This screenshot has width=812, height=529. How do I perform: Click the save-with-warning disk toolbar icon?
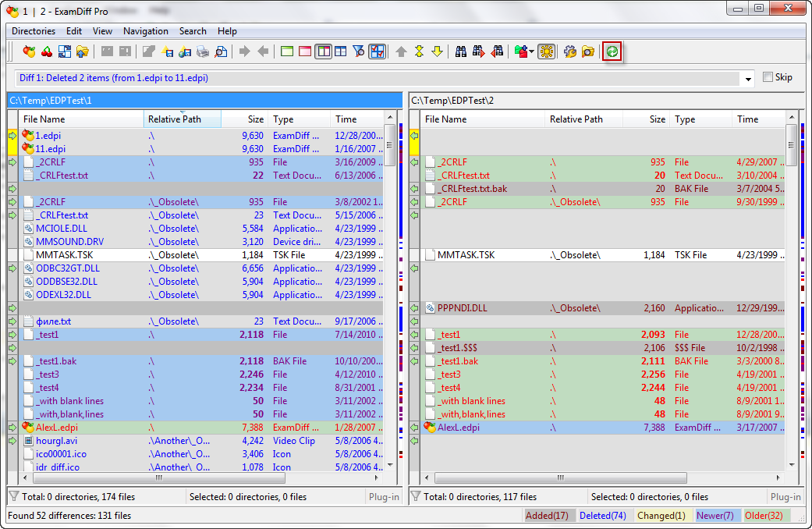coord(167,51)
